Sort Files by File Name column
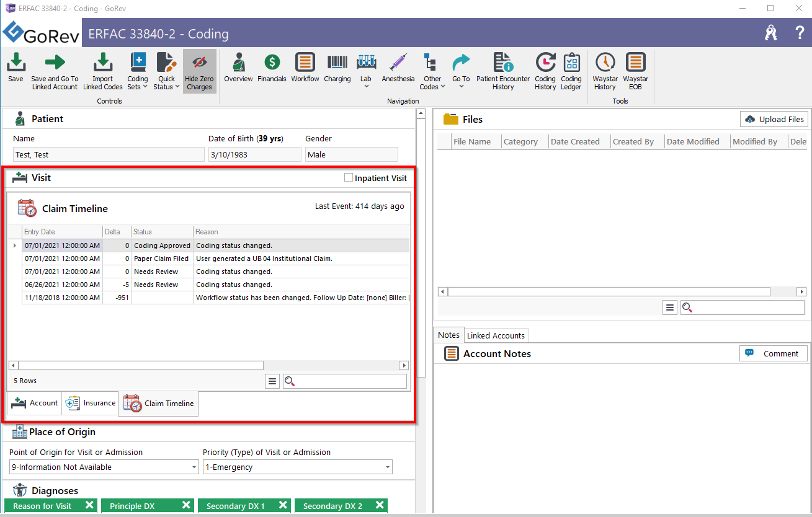Screen dimensions: 812x517 (x=475, y=141)
